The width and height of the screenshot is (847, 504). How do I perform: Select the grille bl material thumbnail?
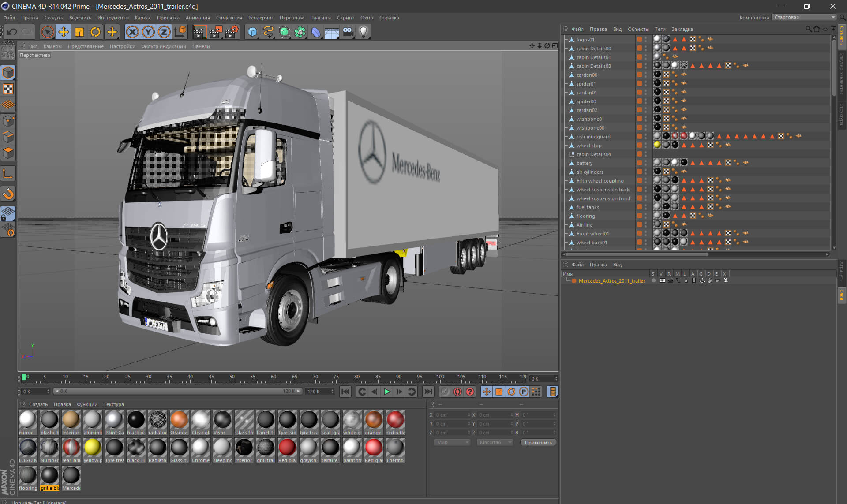(x=49, y=478)
